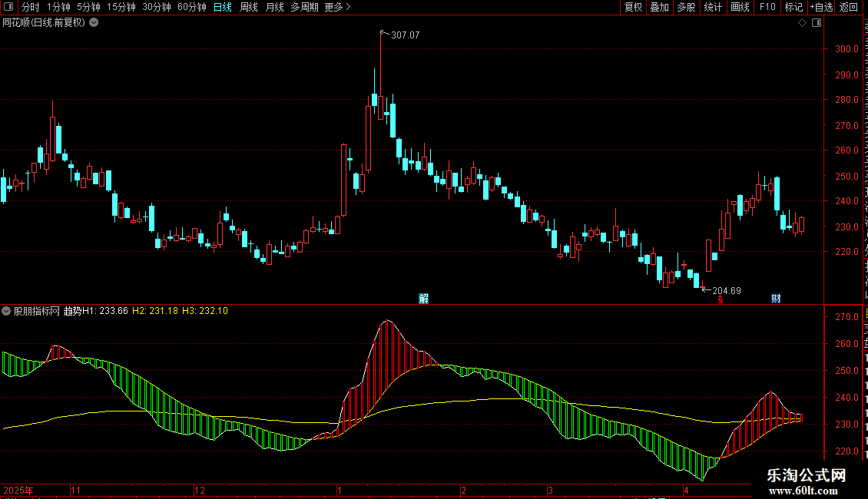Select the 30分钟 period tab

pos(157,7)
